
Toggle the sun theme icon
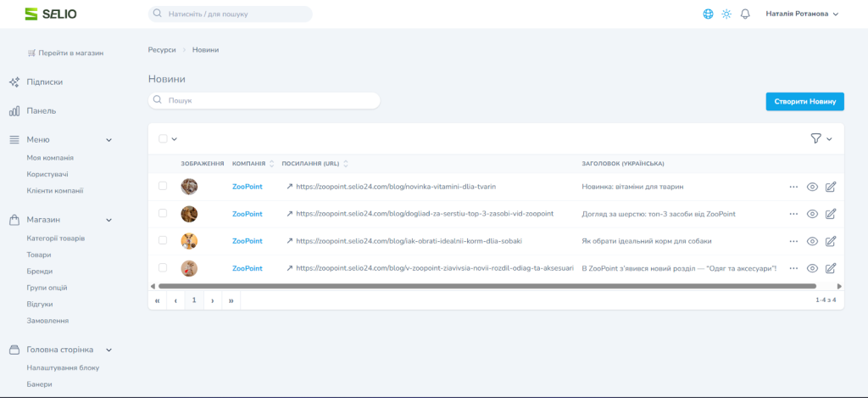(726, 14)
